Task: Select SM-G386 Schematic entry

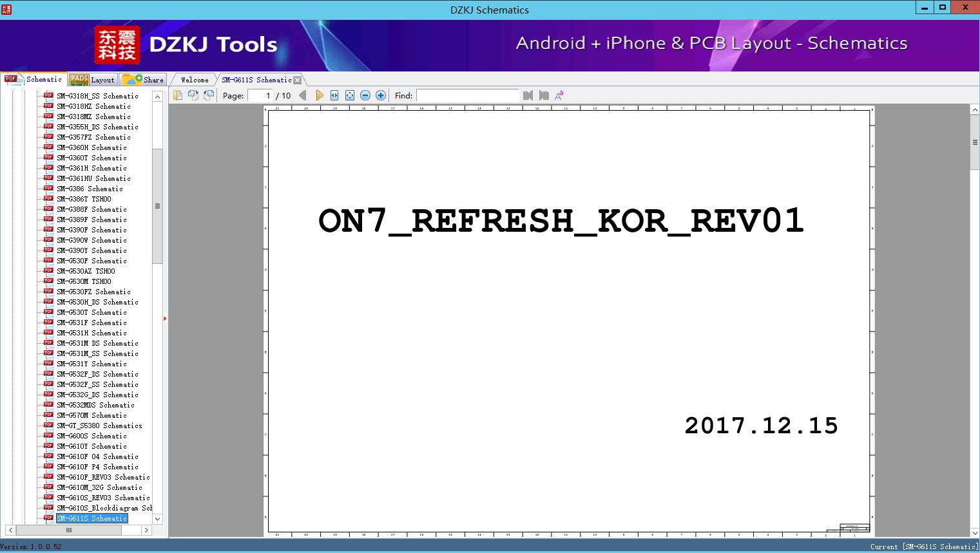Action: point(90,189)
